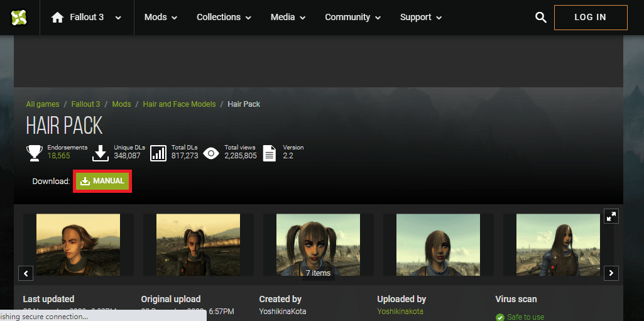Expand gallery with the fullscreen arrows icon
This screenshot has width=644, height=321.
click(x=611, y=216)
